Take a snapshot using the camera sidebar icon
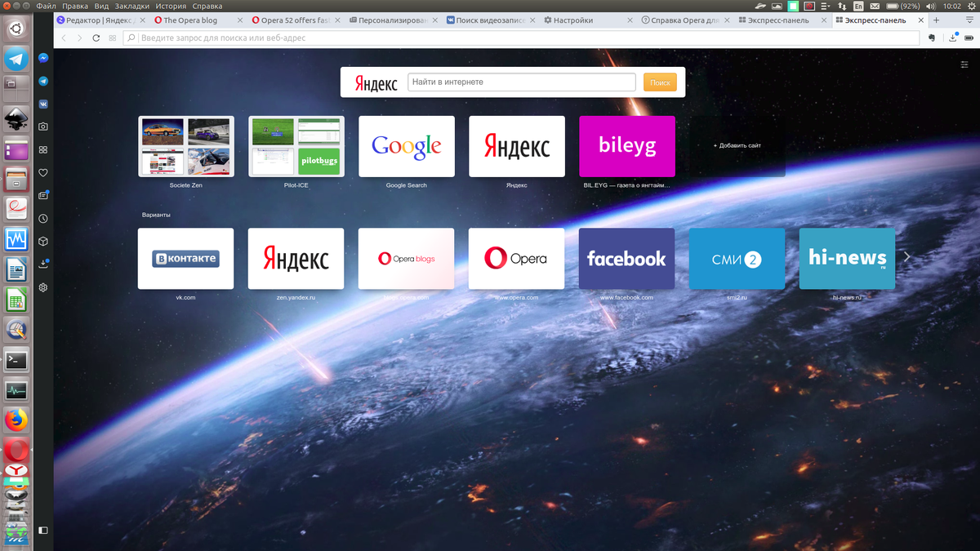This screenshot has width=980, height=551. (42, 127)
